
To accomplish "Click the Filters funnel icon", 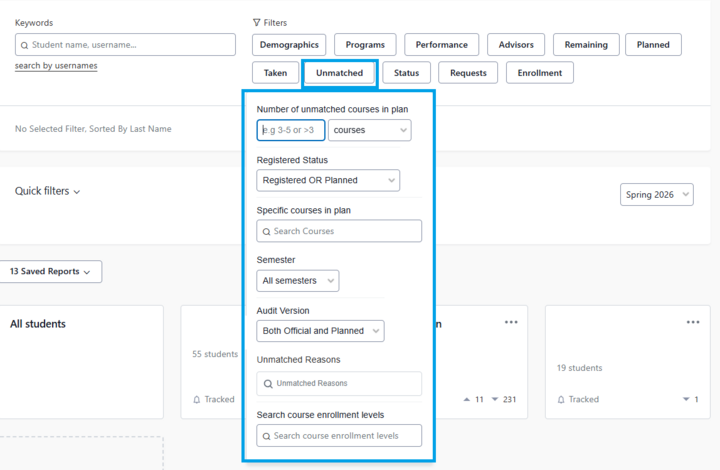I will pyautogui.click(x=256, y=22).
